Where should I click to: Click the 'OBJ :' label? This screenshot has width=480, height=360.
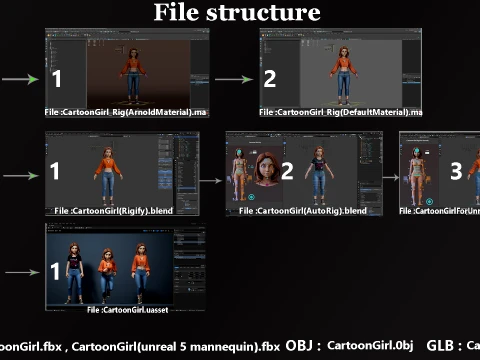pyautogui.click(x=303, y=346)
